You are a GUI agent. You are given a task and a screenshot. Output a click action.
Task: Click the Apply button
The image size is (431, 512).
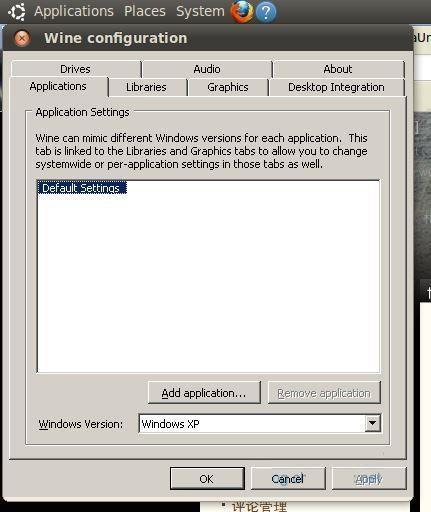[369, 479]
